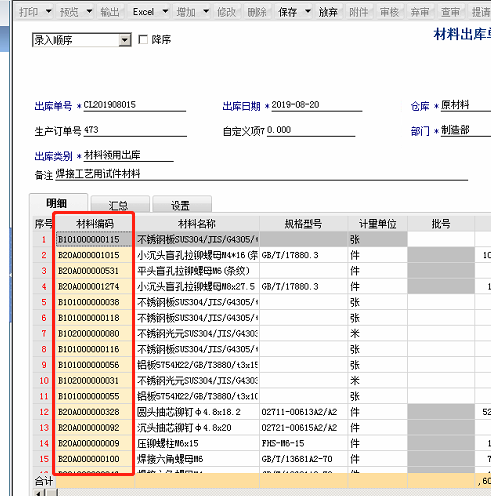Click the 附件 toolbar button

click(x=359, y=12)
